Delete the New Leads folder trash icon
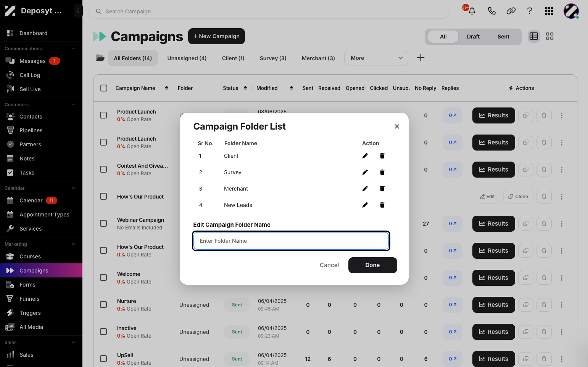588x367 pixels. pyautogui.click(x=382, y=205)
